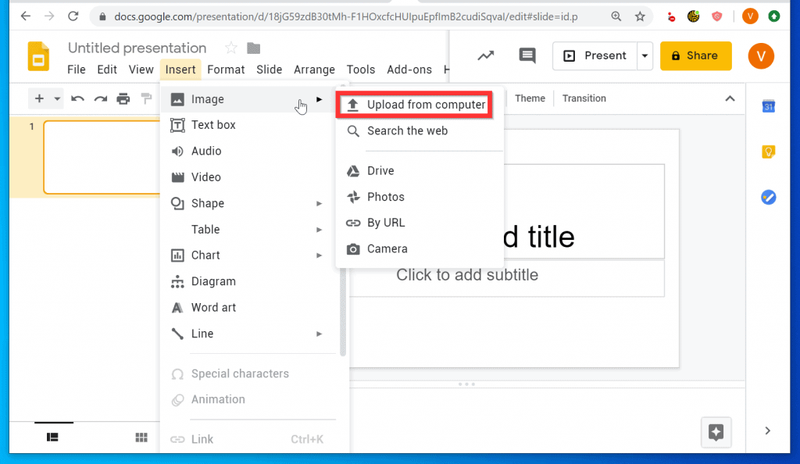Open Google Calendar side panel
Viewport: 800px width, 464px height.
[x=768, y=106]
